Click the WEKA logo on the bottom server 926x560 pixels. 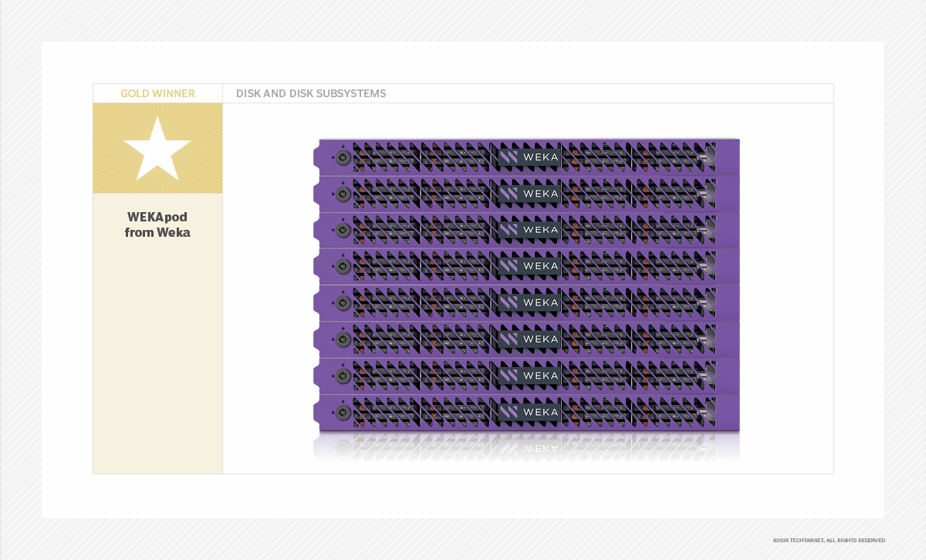click(x=529, y=412)
